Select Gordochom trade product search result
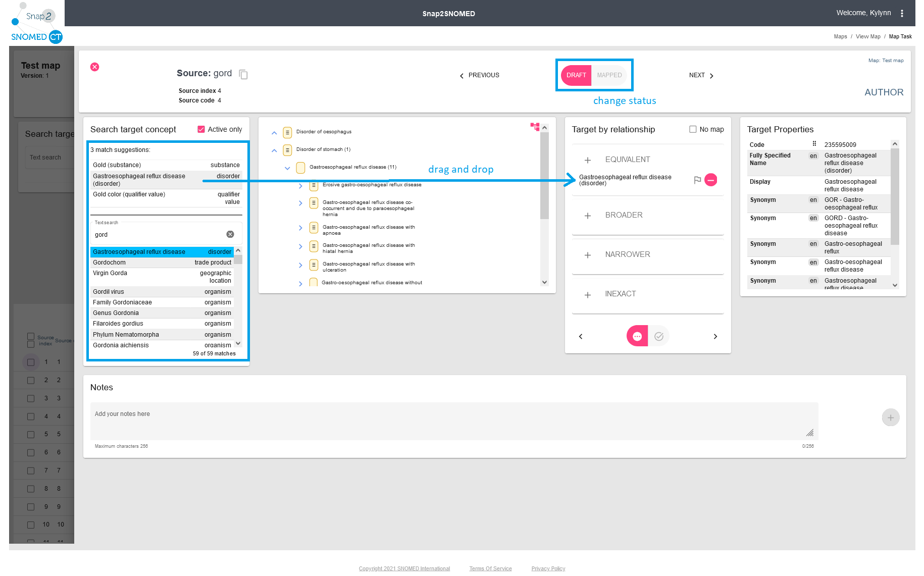924x576 pixels. pos(162,263)
